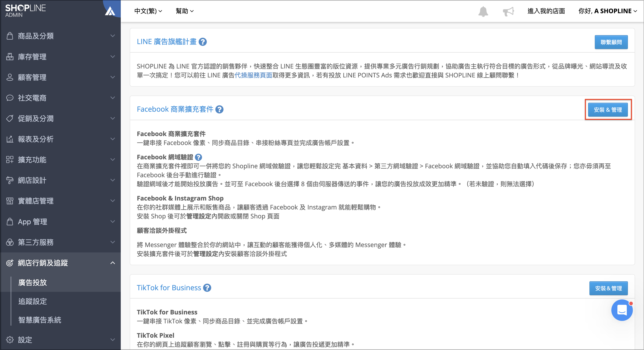Open the live chat bubble at bottom right

click(622, 310)
